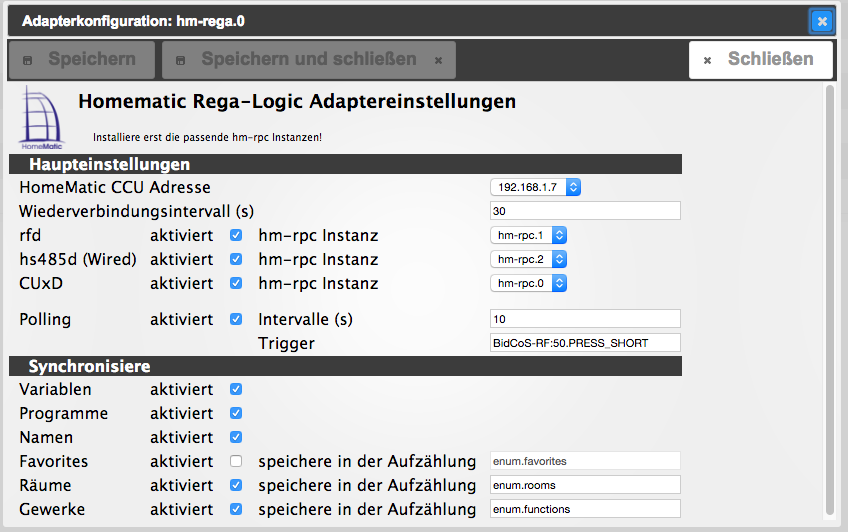Click the vertical scrollbar on the right

coord(830,300)
